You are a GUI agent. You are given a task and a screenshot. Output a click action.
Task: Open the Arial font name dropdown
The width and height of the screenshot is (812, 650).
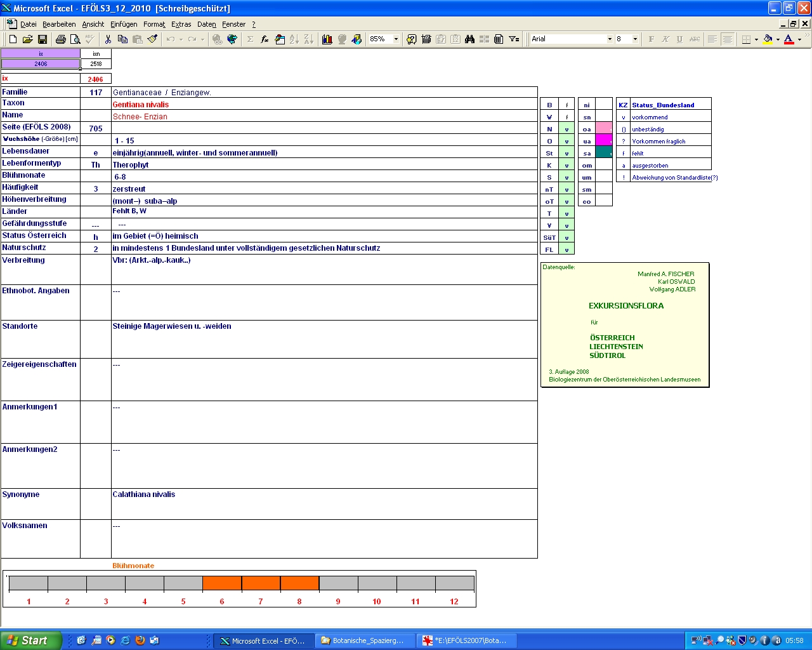pyautogui.click(x=610, y=39)
